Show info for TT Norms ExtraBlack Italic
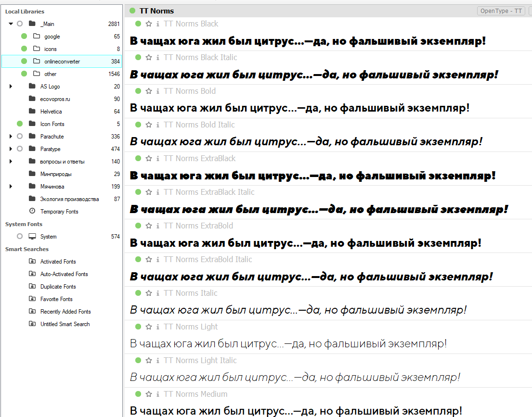The image size is (532, 417). coord(158,192)
